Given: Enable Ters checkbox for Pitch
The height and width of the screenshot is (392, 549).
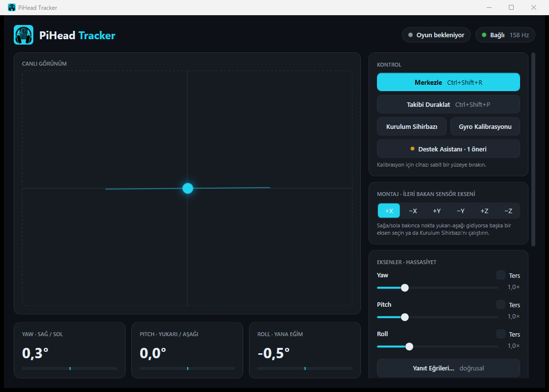Looking at the screenshot, I should [500, 304].
